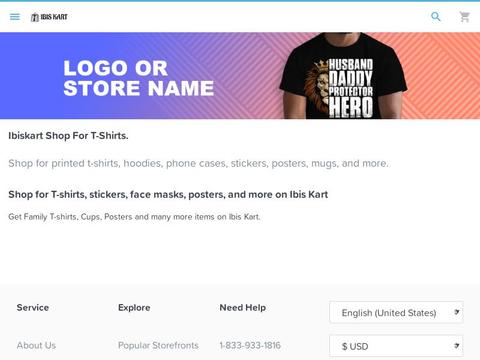
Task: Click the Shop for T-shirts, stickers heading
Action: tap(168, 194)
